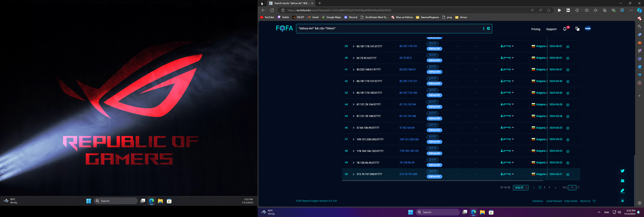Click the go-to-page number input
Screen dimensions: 644x217
click(x=572, y=187)
